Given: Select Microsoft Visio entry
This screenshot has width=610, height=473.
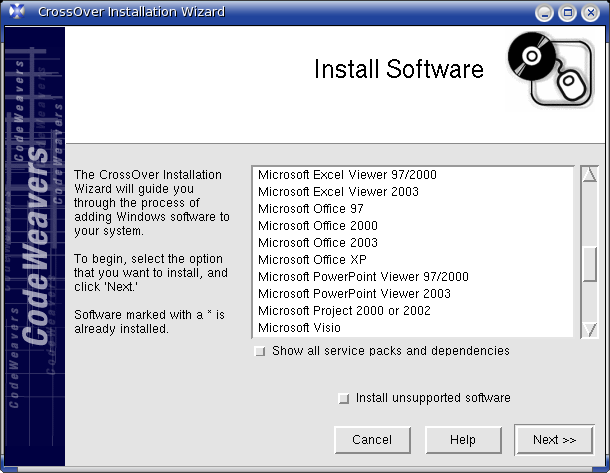Looking at the screenshot, I should coord(413,328).
